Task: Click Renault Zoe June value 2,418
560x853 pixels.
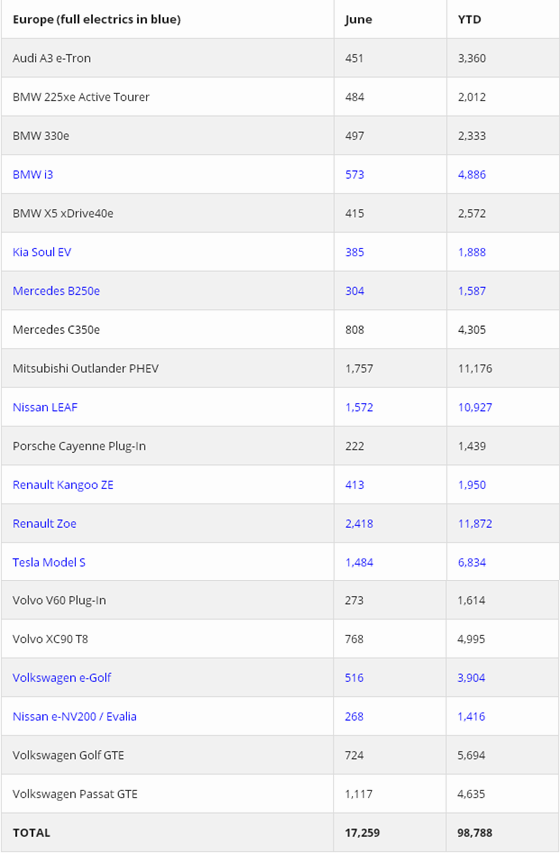Action: pyautogui.click(x=359, y=524)
